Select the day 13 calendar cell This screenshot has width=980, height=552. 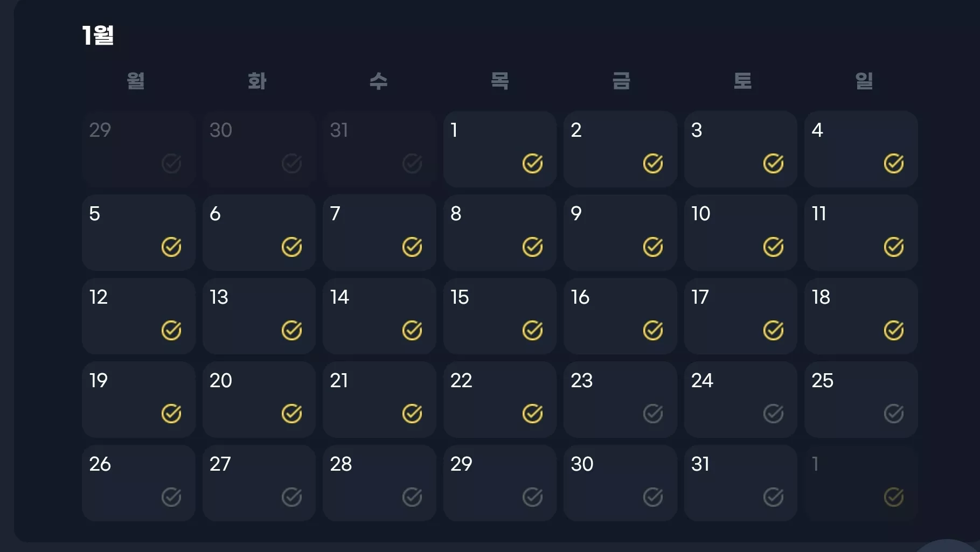click(x=259, y=316)
